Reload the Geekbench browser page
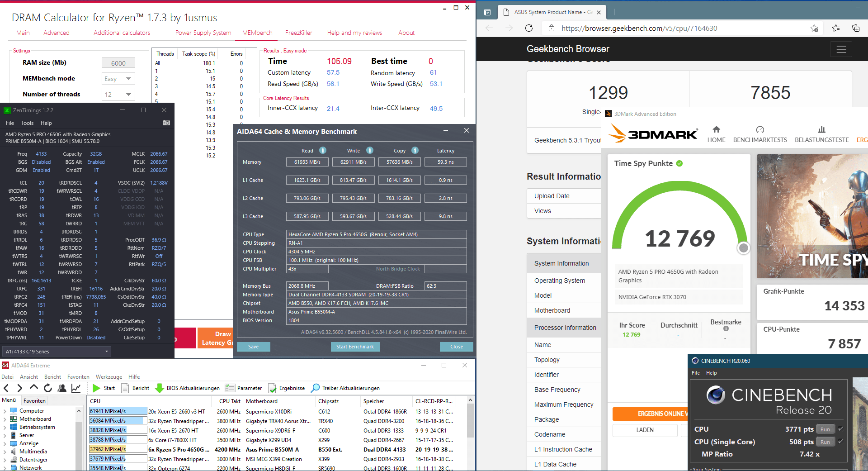 point(529,28)
